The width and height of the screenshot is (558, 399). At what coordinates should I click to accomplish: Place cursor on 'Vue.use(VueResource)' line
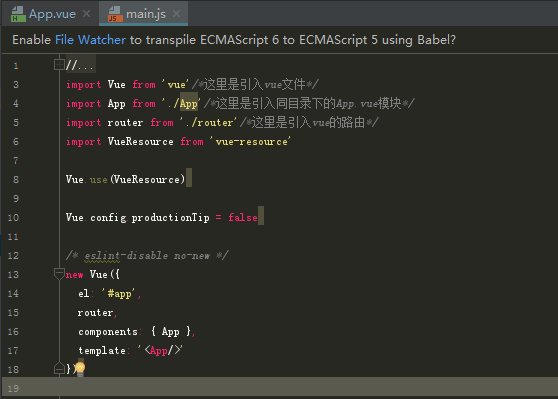(125, 179)
